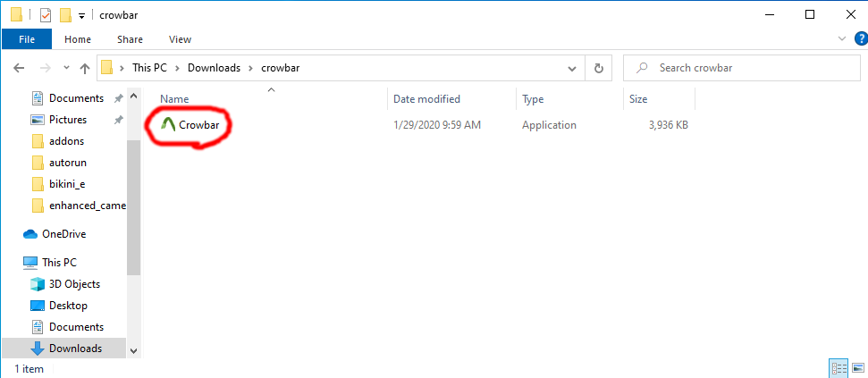Sort files by Date modified column
Image resolution: width=868 pixels, height=378 pixels.
click(x=426, y=99)
